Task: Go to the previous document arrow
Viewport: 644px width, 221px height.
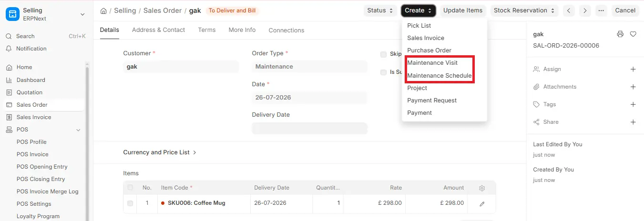Action: [x=569, y=10]
